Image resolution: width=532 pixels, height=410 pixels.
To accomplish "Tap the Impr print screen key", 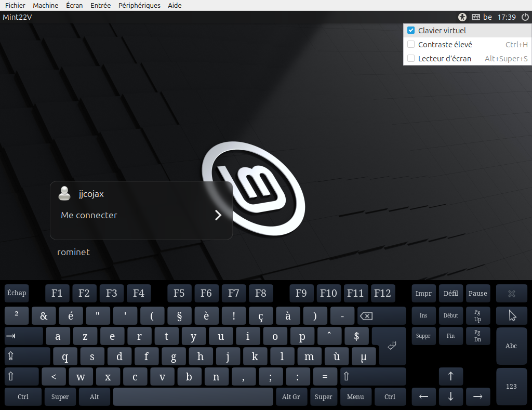I will 423,293.
